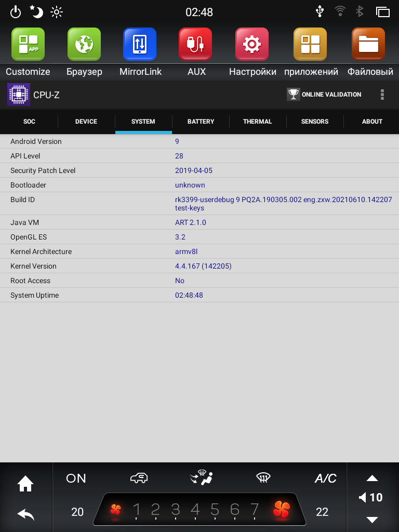Lower volume with down arrow

tap(372, 520)
